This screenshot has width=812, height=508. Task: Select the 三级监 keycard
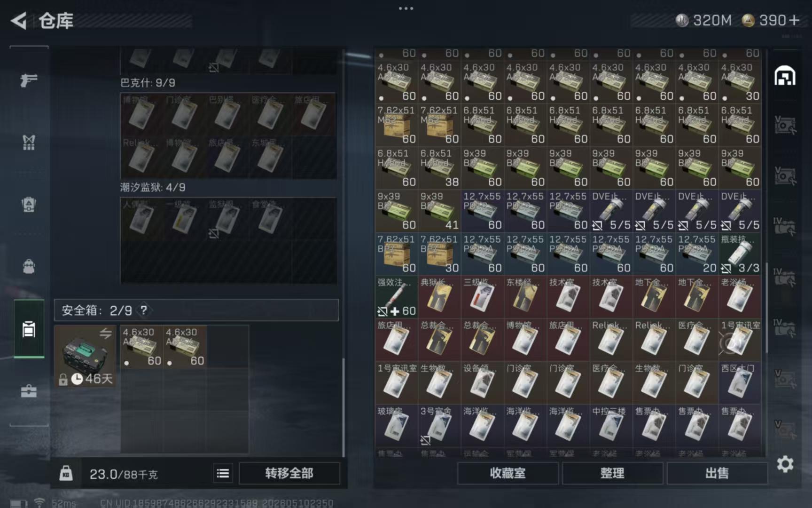tap(482, 297)
